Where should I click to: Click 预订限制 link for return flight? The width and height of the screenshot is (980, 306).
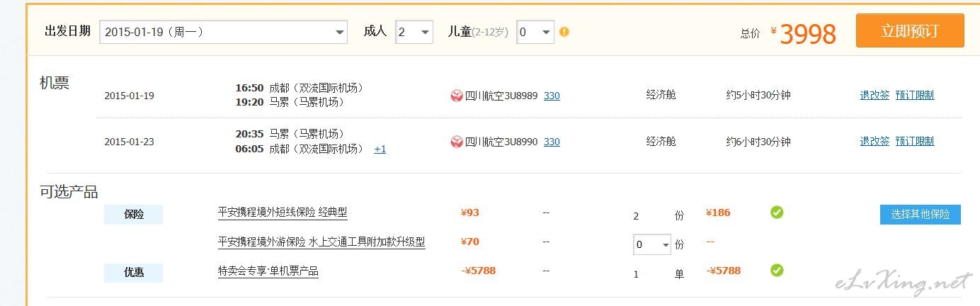(914, 141)
